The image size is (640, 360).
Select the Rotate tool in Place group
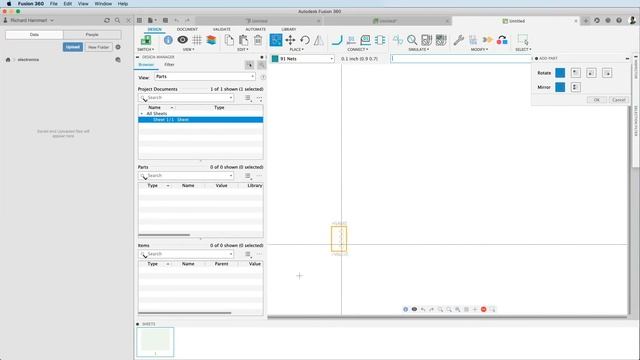[x=304, y=40]
